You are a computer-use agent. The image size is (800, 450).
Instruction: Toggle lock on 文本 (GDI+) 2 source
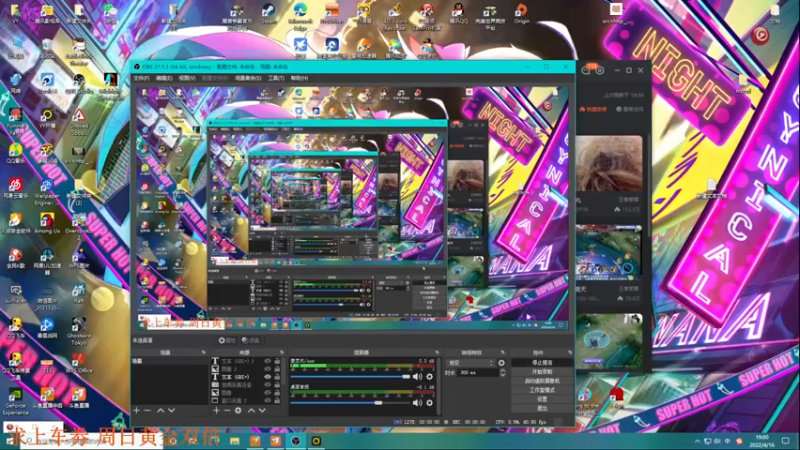[x=277, y=361]
